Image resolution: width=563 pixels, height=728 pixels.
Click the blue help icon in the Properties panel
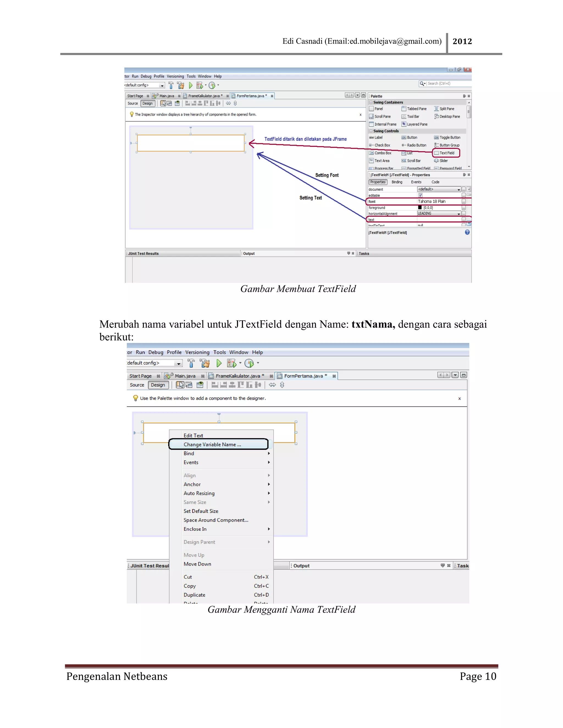[467, 232]
